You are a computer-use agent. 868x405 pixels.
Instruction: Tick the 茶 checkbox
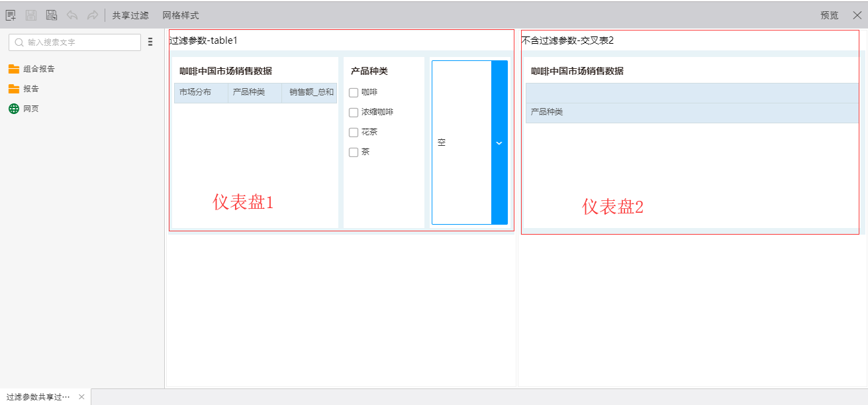(x=354, y=152)
